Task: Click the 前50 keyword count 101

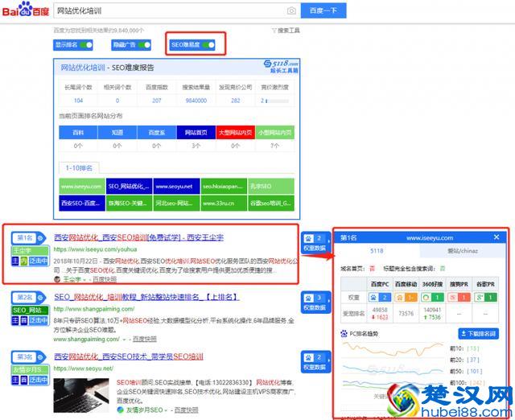Action: click(x=474, y=372)
